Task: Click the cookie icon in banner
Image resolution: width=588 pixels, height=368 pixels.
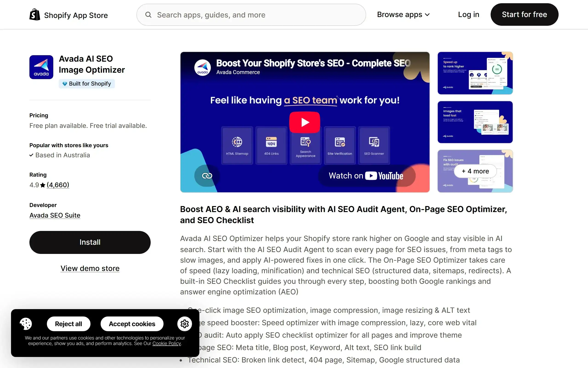Action: [26, 324]
